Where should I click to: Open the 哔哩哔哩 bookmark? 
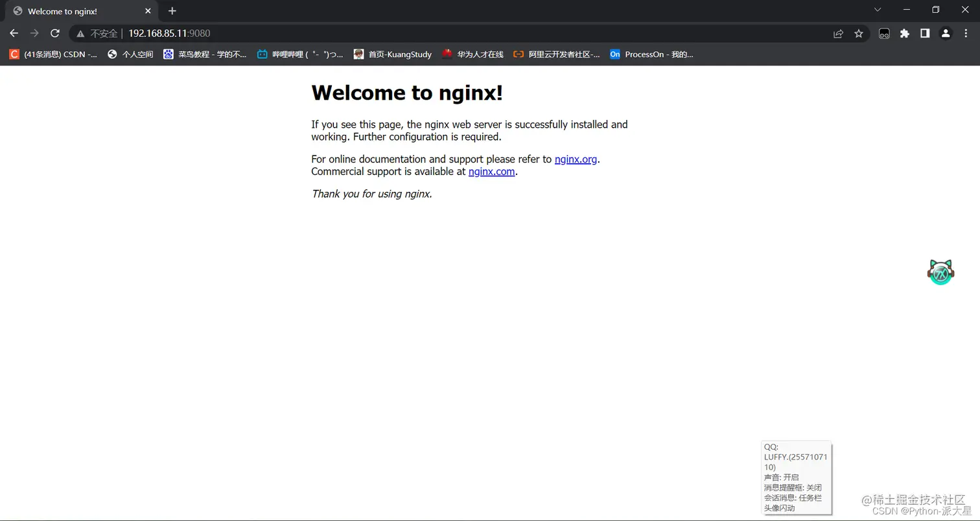[300, 54]
